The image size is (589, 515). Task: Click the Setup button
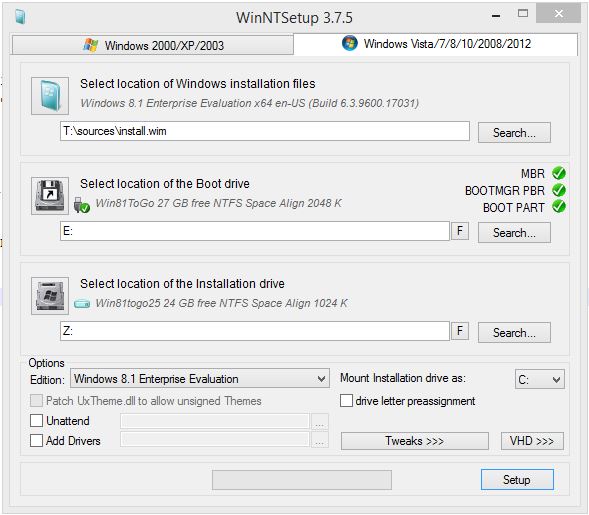coord(517,479)
